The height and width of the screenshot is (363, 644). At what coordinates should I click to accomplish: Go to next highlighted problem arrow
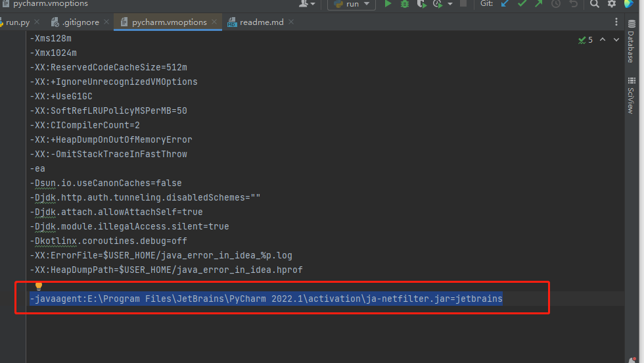pyautogui.click(x=616, y=39)
